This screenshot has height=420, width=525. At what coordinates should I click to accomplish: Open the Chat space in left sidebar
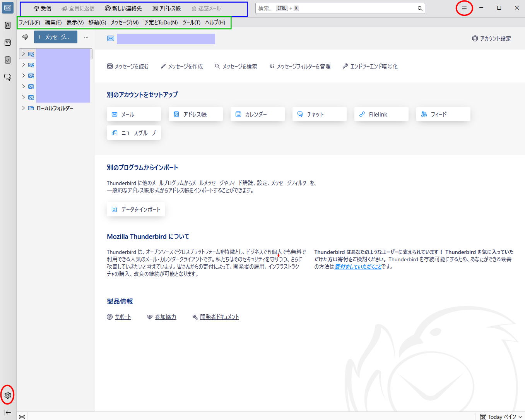point(8,77)
